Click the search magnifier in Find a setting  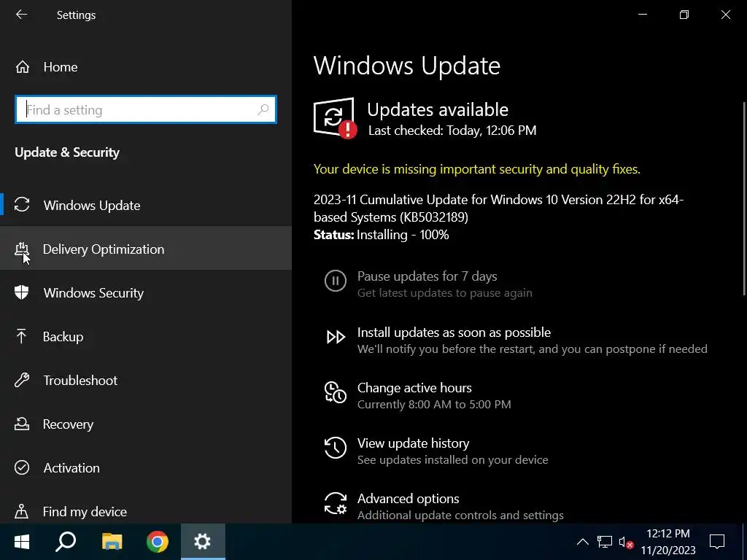[263, 109]
